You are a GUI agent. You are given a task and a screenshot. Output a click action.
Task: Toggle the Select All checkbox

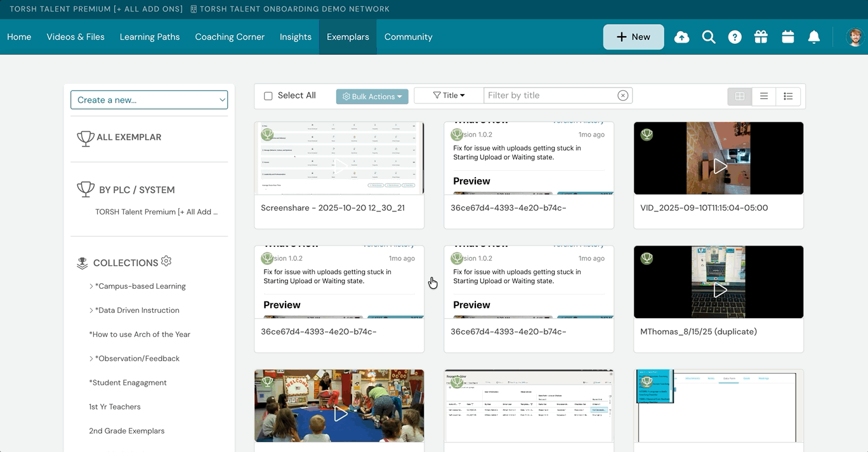pyautogui.click(x=268, y=96)
